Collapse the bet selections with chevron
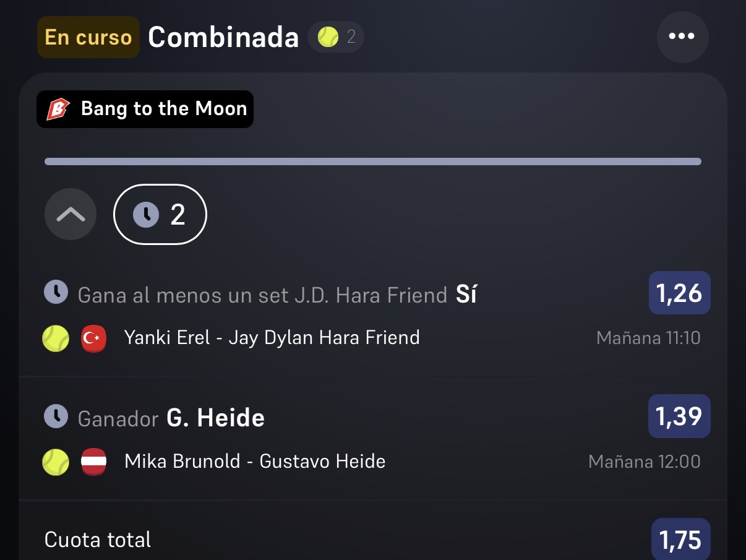Screen dimensions: 746x560 [x=71, y=214]
